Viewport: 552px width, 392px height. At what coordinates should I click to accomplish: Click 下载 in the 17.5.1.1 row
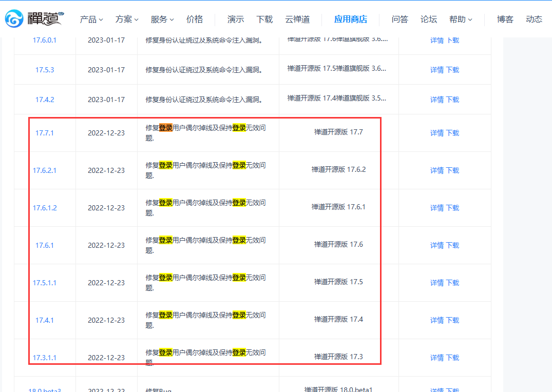coord(453,283)
